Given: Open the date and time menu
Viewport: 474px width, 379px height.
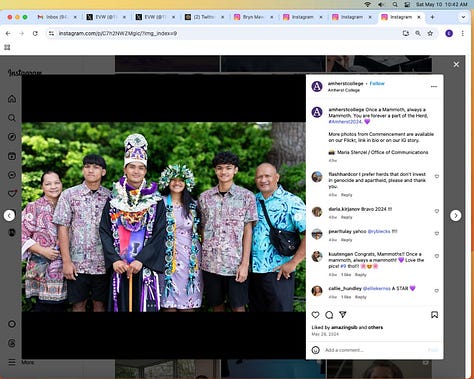Looking at the screenshot, I should [x=442, y=4].
